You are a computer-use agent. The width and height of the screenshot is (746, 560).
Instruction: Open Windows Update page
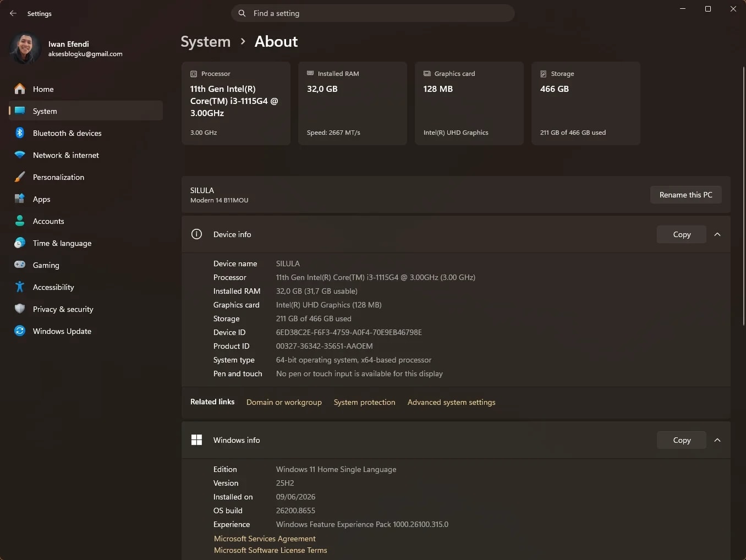86,331
